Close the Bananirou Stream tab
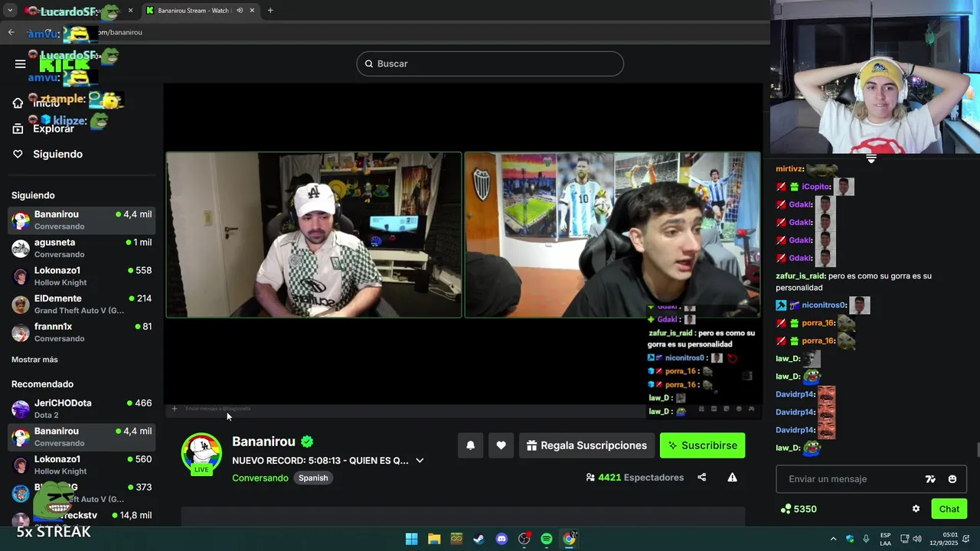980x551 pixels. pos(252,11)
